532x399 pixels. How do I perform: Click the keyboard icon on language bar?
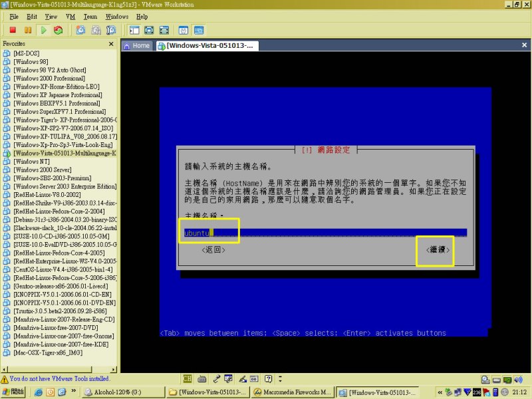point(202,378)
